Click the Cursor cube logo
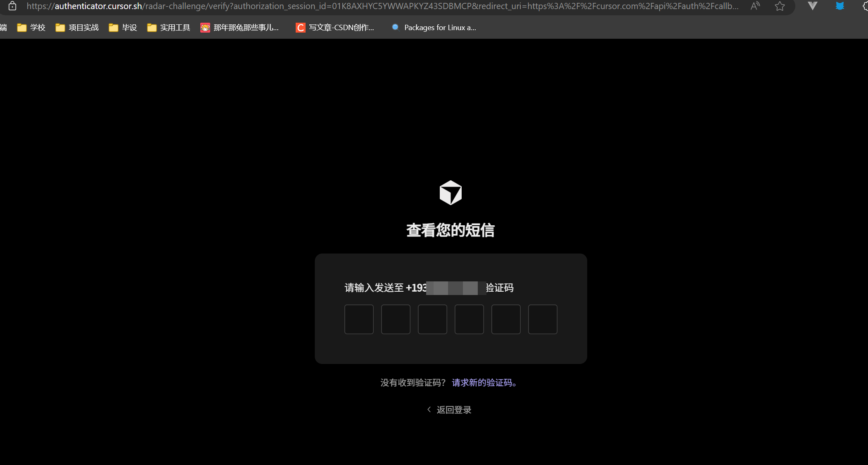Viewport: 868px width, 465px height. (x=451, y=193)
